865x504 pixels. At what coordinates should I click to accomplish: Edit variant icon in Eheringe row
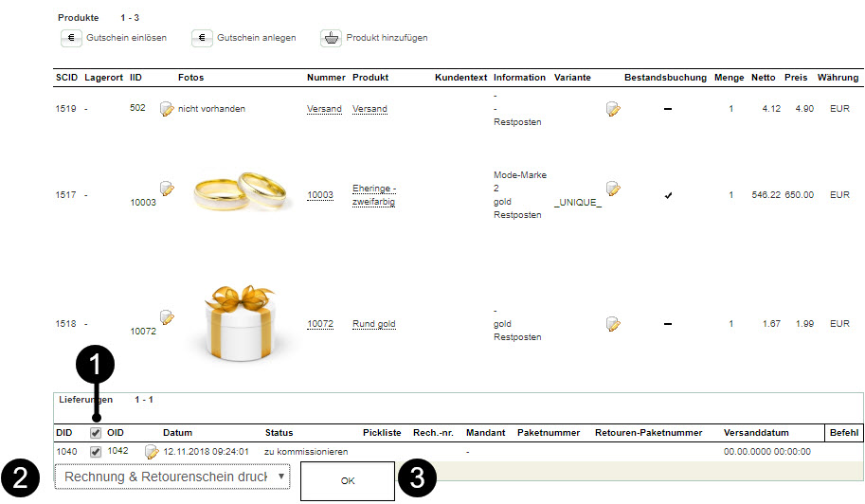click(x=614, y=189)
